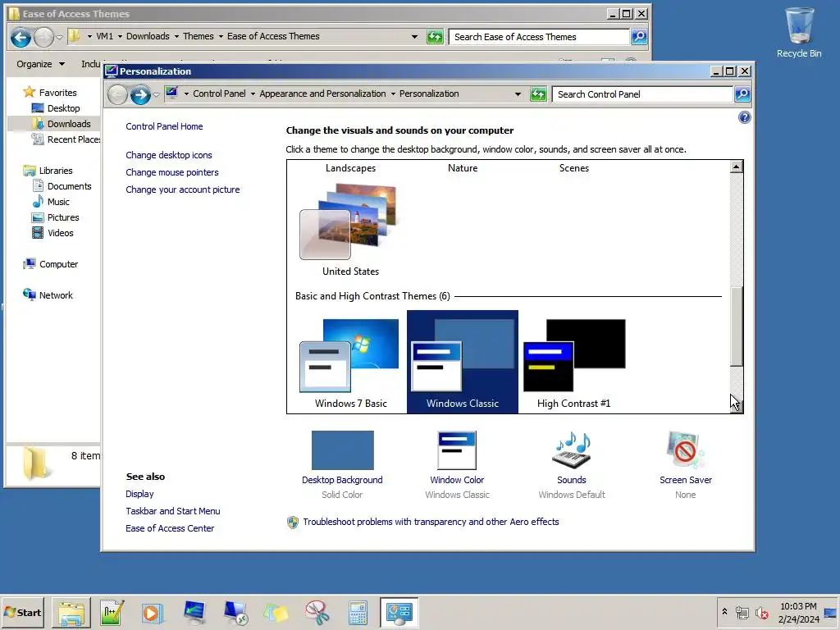Open the Remote Desktop Connection taskbar icon
840x630 pixels.
pos(235,612)
